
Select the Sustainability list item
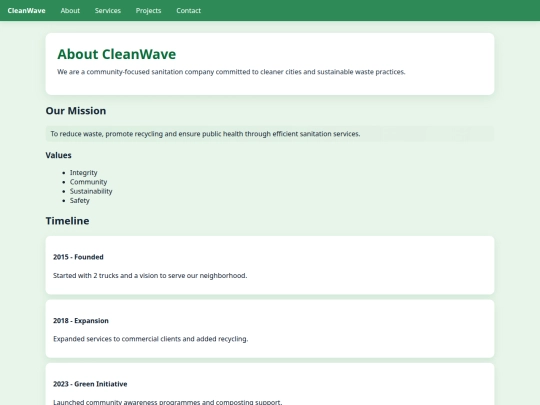pos(91,191)
